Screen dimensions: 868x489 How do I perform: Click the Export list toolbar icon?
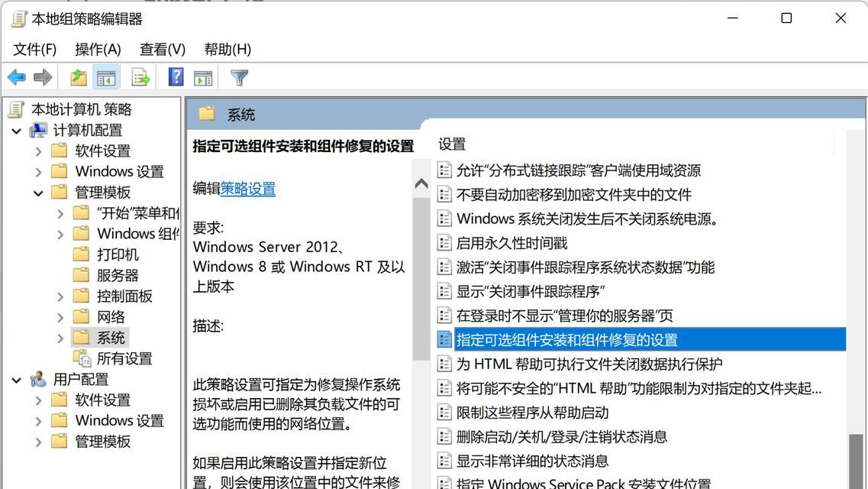click(140, 77)
